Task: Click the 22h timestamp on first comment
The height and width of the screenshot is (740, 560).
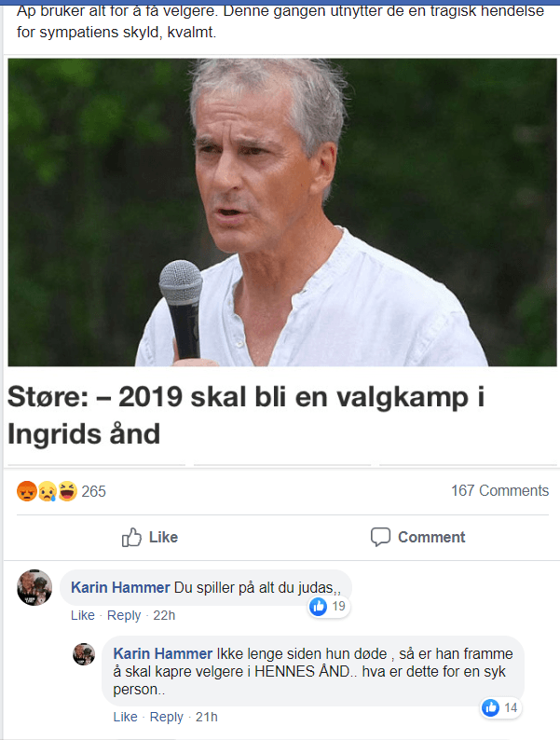Action: pyautogui.click(x=164, y=615)
